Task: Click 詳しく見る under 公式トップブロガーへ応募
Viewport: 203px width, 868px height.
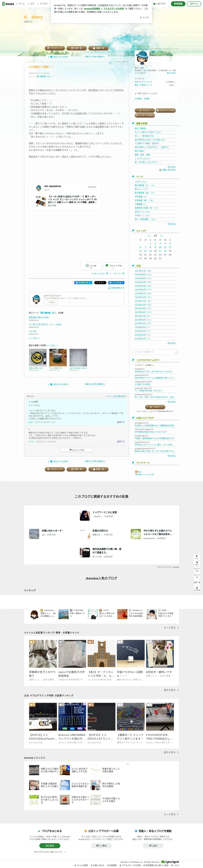Action: pyautogui.click(x=101, y=845)
